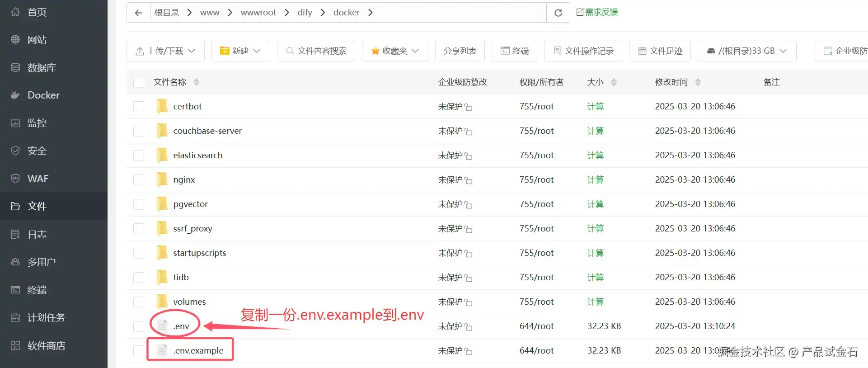Go back using the left arrow button
868x368 pixels.
pos(138,13)
